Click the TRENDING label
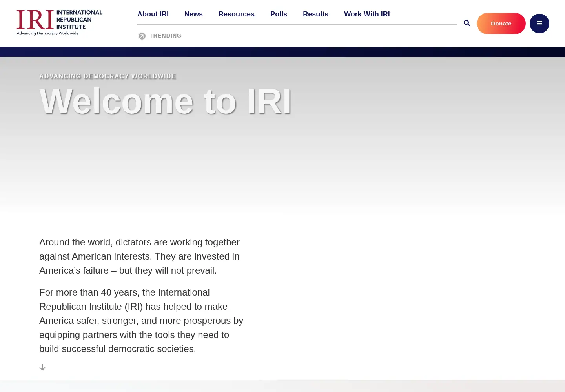 pyautogui.click(x=165, y=36)
